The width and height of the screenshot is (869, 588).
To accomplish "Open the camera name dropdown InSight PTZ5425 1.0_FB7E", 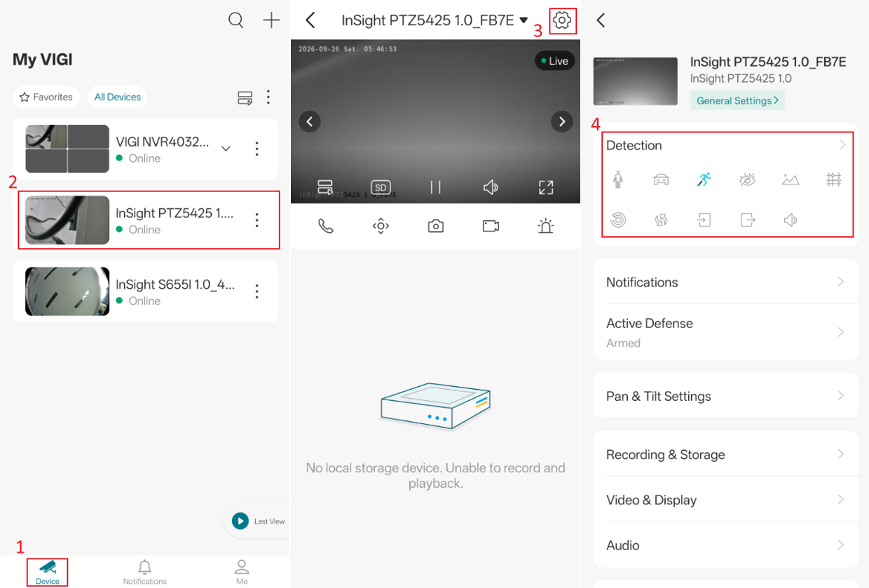I will tap(434, 20).
